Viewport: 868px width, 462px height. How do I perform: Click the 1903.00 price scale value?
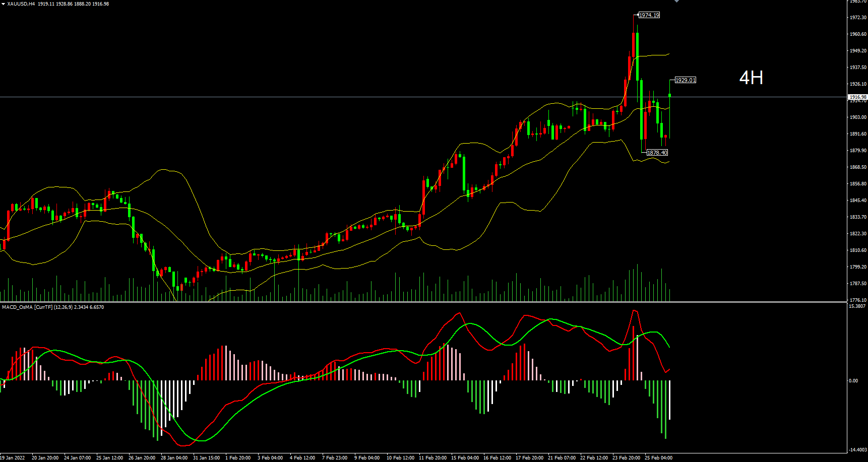point(858,117)
